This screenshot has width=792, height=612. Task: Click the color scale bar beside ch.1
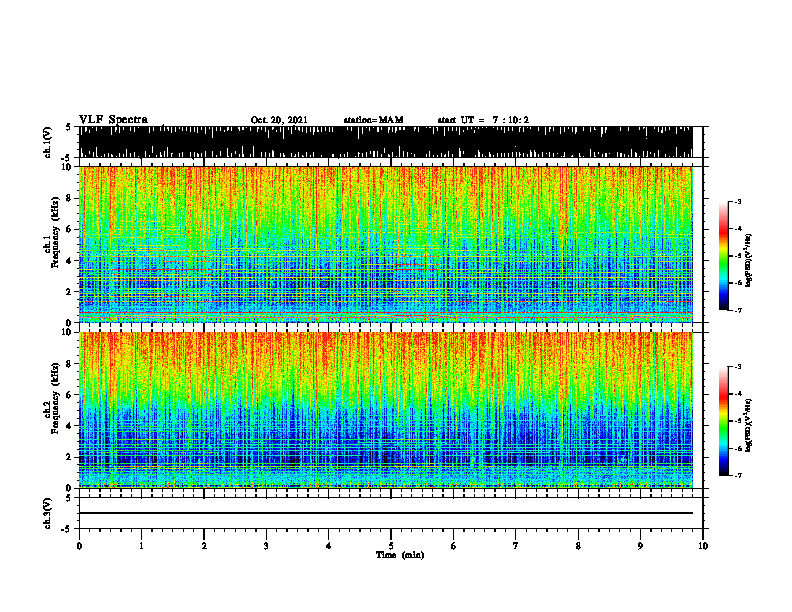[723, 256]
